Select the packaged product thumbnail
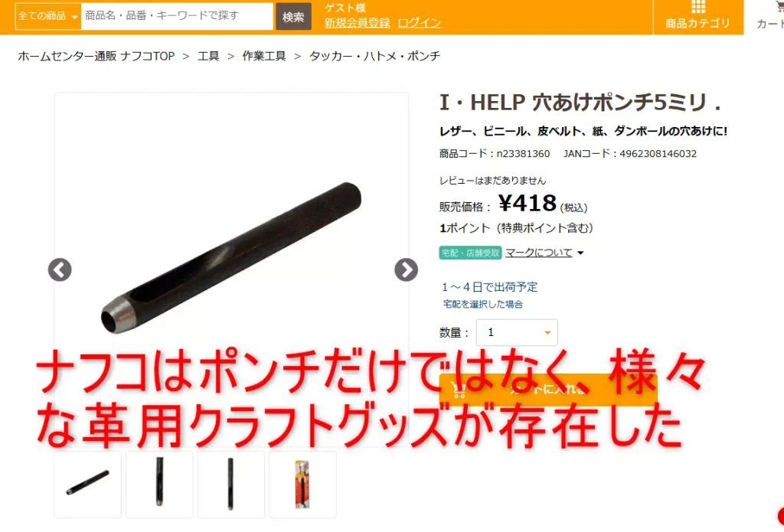Image resolution: width=784 pixels, height=532 pixels. click(x=302, y=484)
